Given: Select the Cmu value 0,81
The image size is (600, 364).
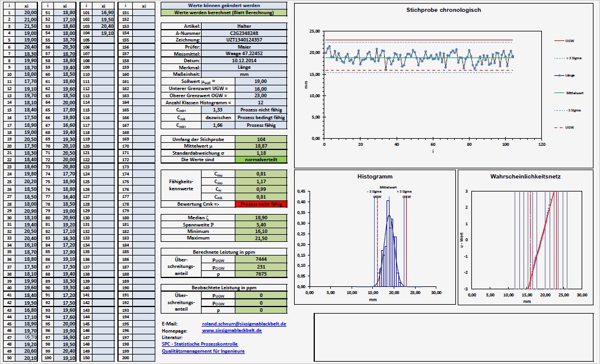Looking at the screenshot, I should coord(261,174).
